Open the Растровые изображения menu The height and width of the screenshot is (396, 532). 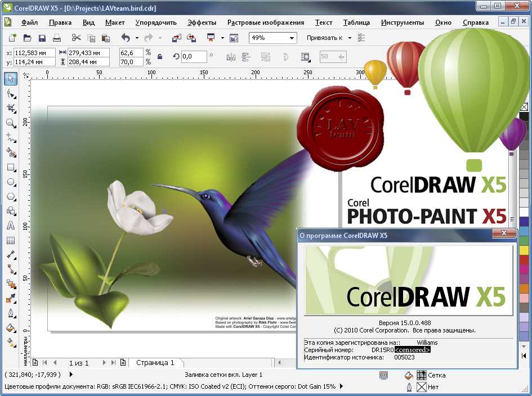point(266,22)
